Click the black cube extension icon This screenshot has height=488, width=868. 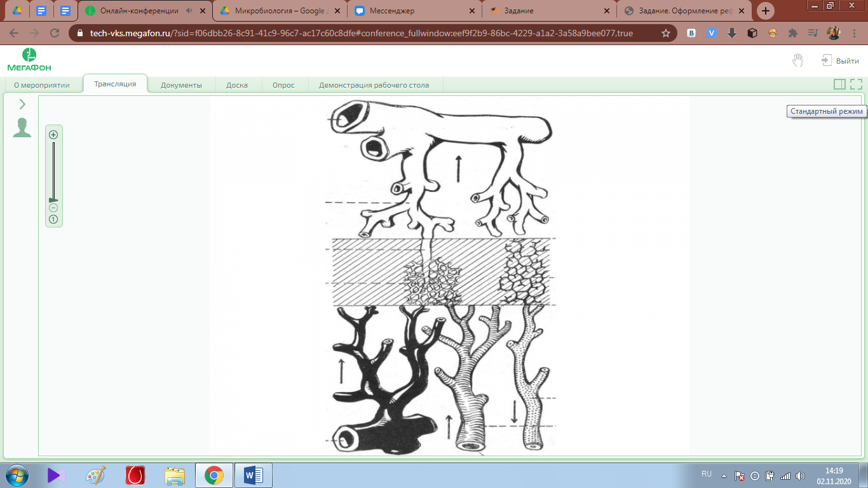[x=752, y=33]
